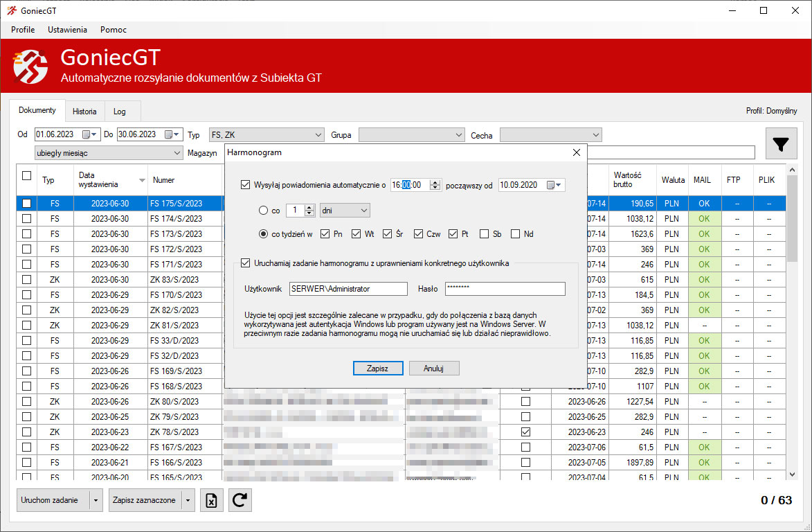Expand the Uruchom zadanie split arrow
Image resolution: width=812 pixels, height=532 pixels.
tap(96, 500)
